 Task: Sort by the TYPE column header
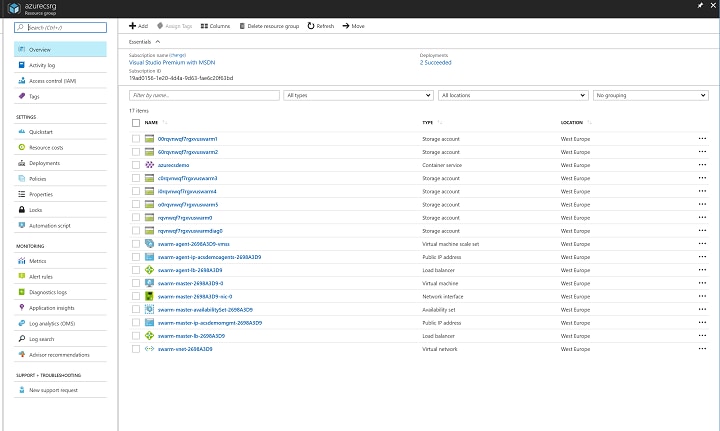[x=428, y=123]
